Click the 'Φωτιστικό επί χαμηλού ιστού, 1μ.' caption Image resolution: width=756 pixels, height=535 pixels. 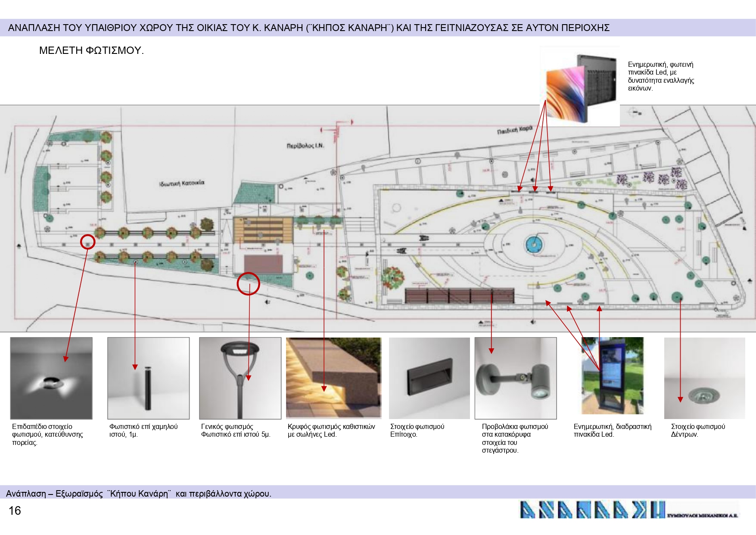pyautogui.click(x=143, y=430)
